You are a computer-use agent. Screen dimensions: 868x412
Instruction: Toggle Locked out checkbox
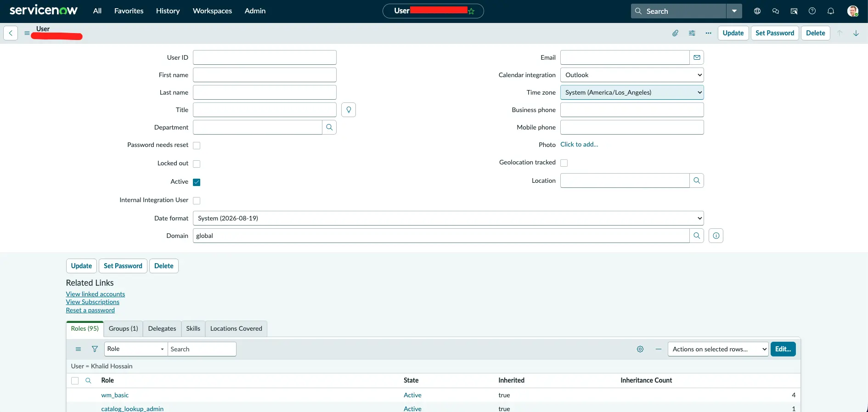click(x=197, y=164)
